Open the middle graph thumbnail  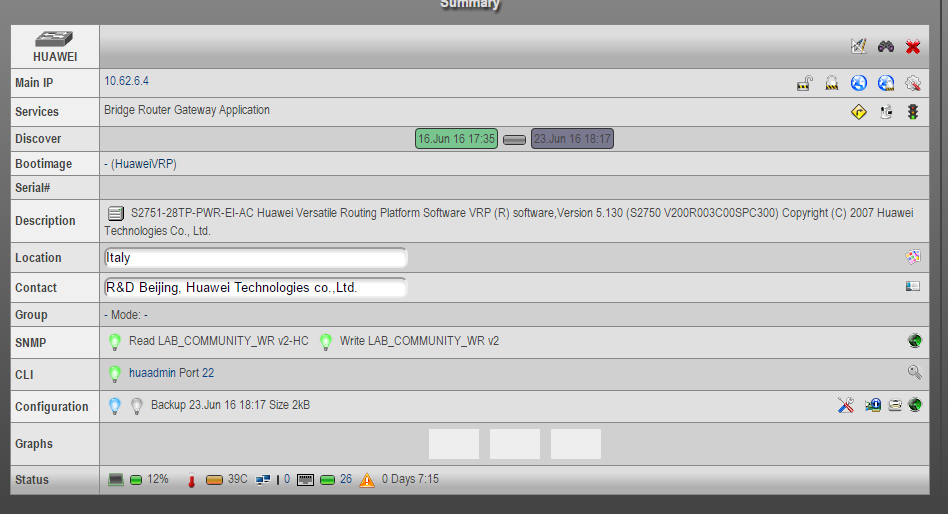point(515,444)
